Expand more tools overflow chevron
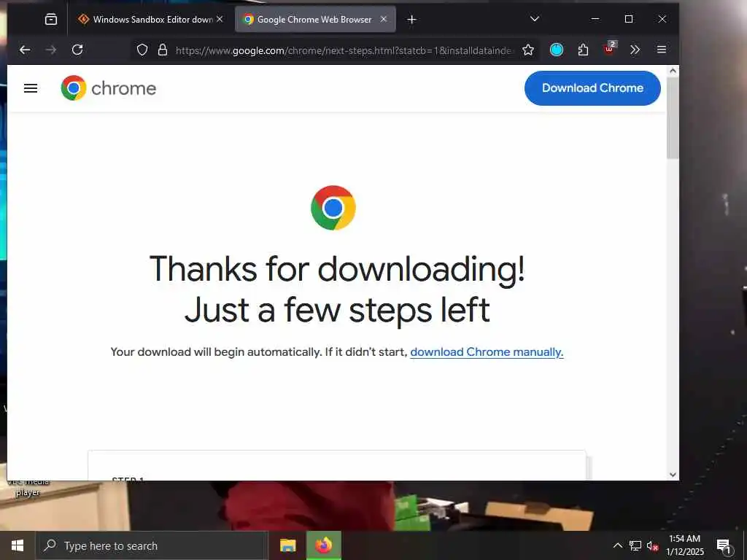The image size is (747, 560). click(635, 50)
